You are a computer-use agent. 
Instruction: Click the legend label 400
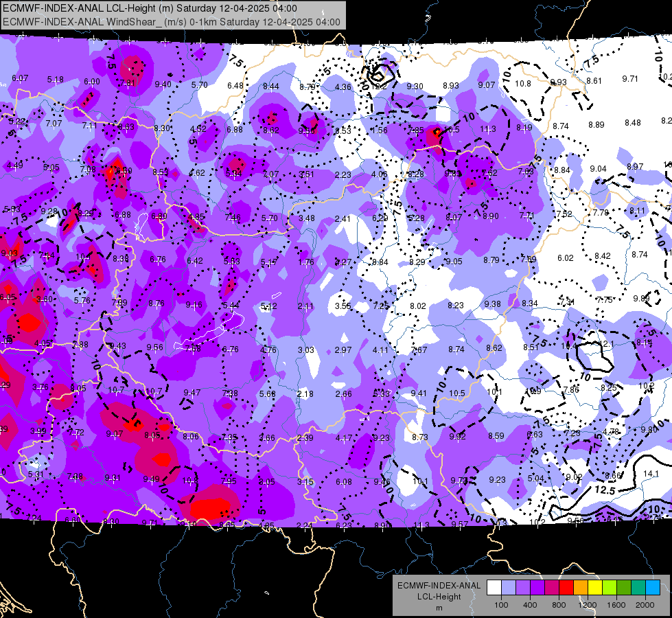coord(530,605)
